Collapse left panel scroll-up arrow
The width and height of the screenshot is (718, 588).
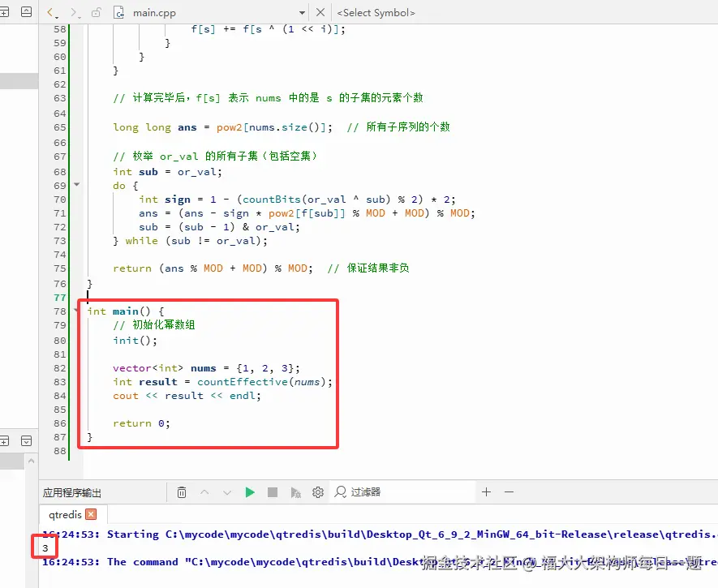[31, 461]
